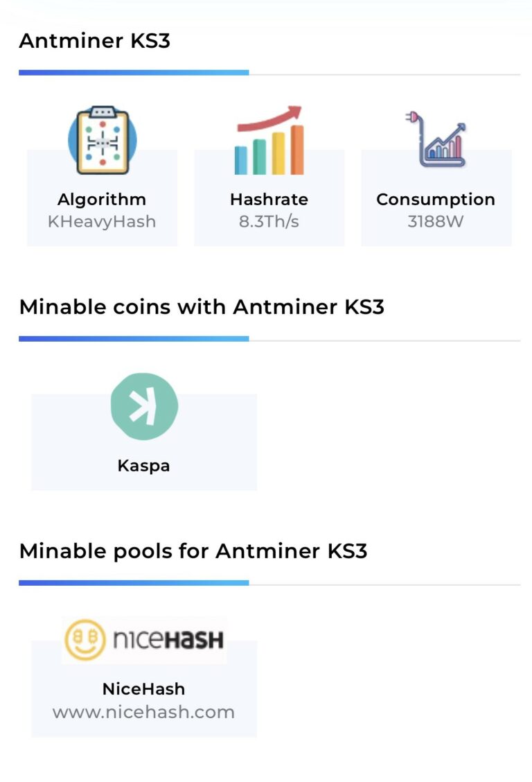Click the Minable pools for Antminer KS3 heading
Screen dimensions: 532x782
[x=193, y=551]
